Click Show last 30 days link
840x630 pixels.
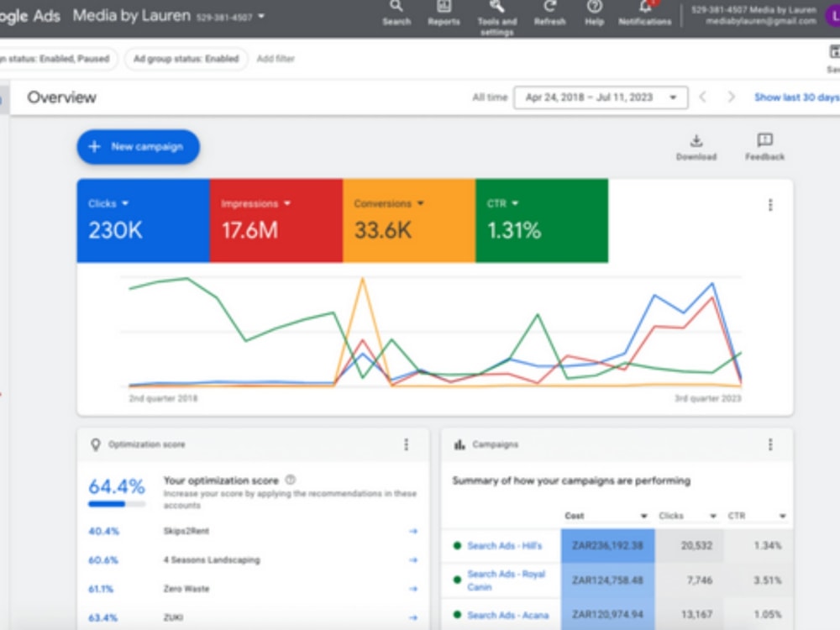click(x=796, y=97)
